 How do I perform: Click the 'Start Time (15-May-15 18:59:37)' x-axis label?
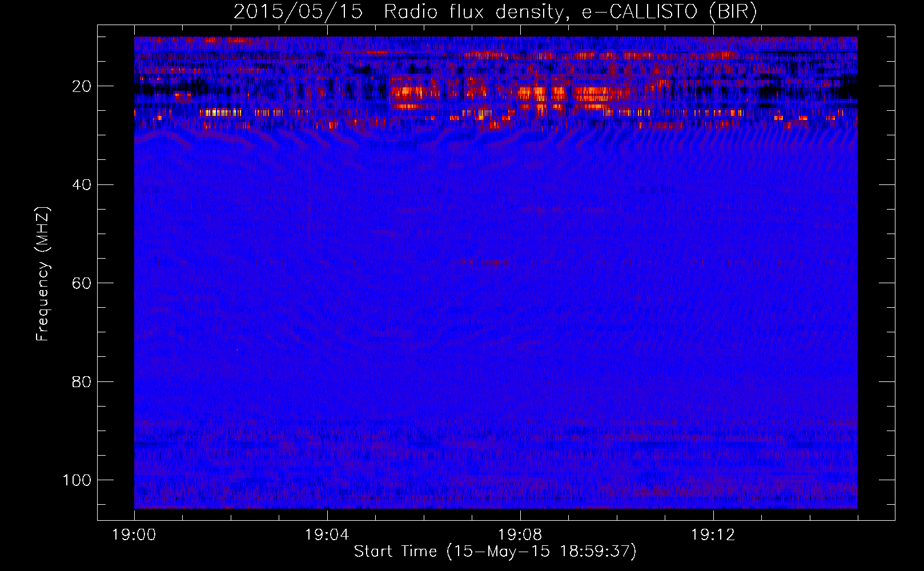pos(495,552)
